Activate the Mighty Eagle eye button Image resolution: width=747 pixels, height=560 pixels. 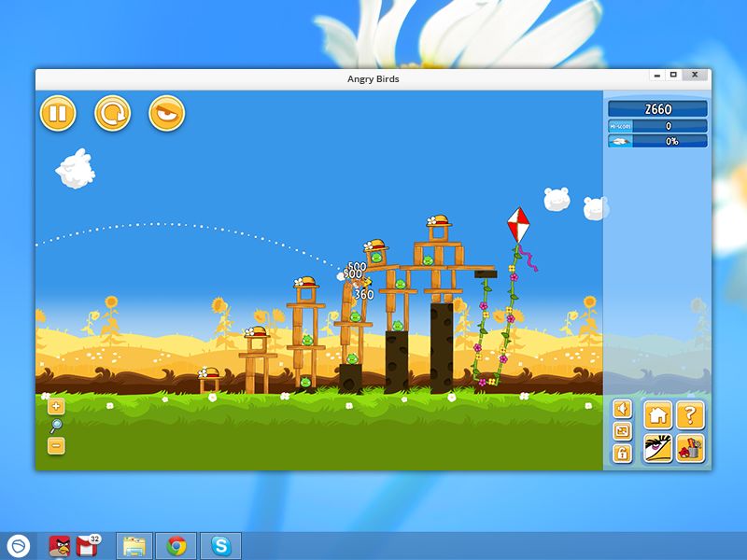(167, 113)
